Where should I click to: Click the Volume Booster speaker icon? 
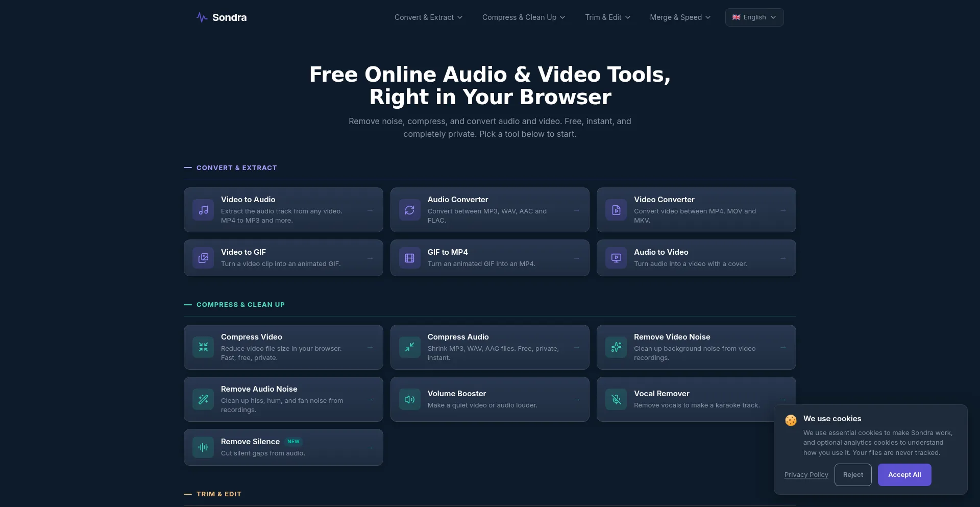[409, 399]
